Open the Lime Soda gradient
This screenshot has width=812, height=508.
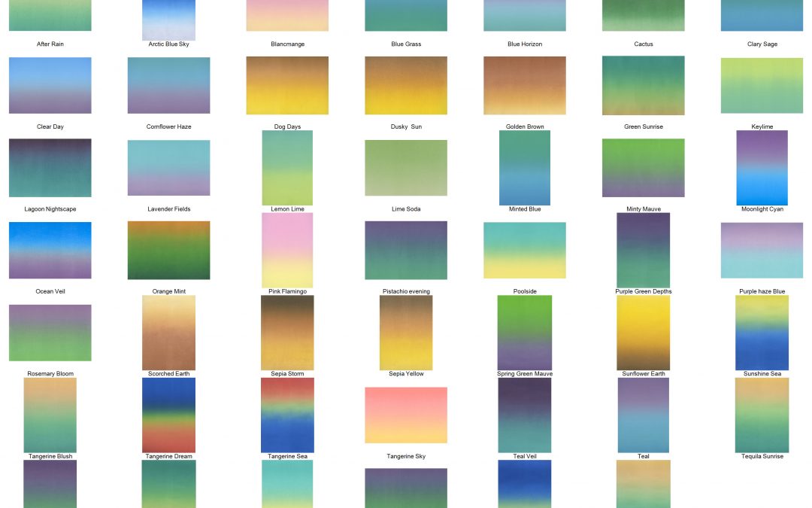point(406,167)
